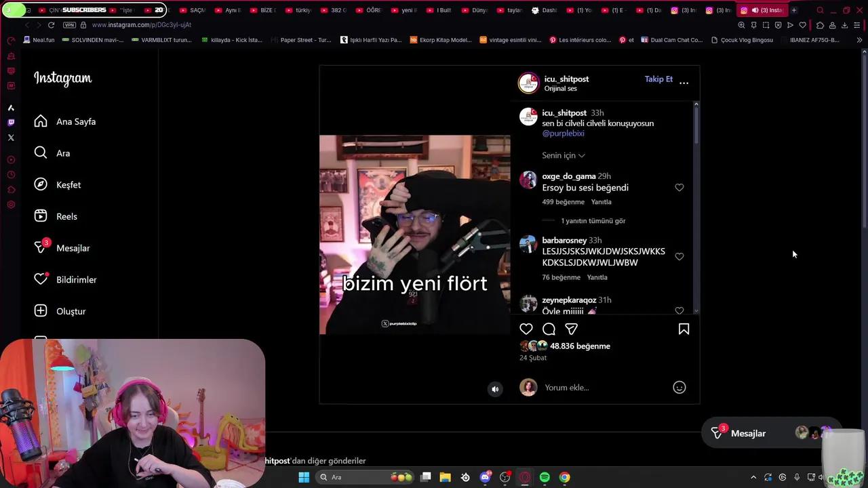The width and height of the screenshot is (868, 488).
Task: Open Mesajlar in the left sidebar
Action: (62, 248)
